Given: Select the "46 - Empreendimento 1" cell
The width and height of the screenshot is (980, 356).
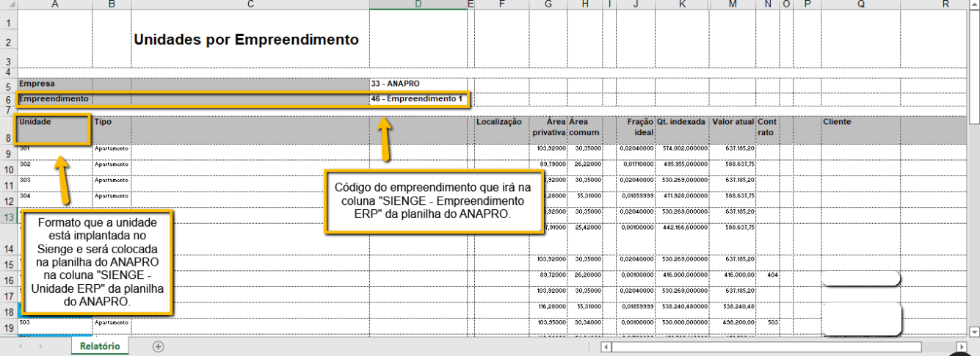Looking at the screenshot, I should coord(417,98).
